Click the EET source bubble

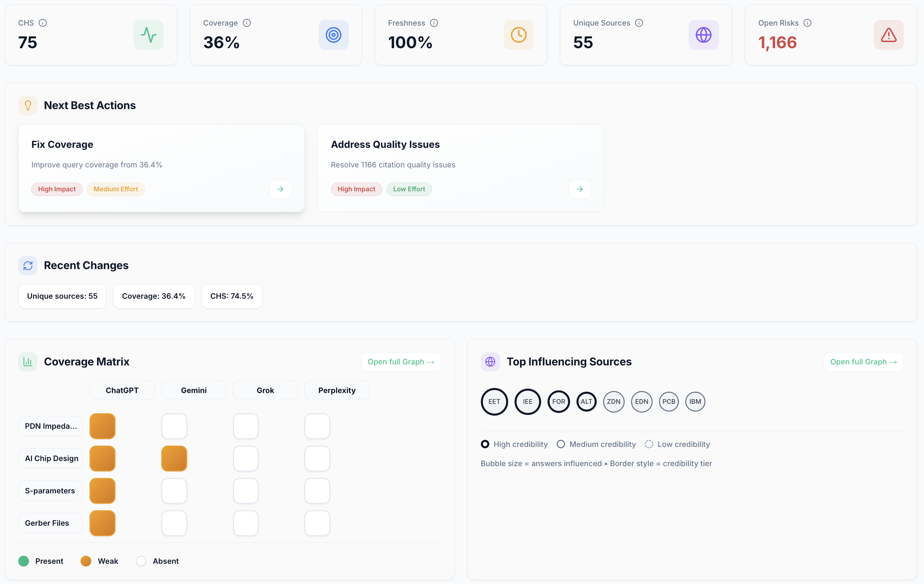point(494,402)
